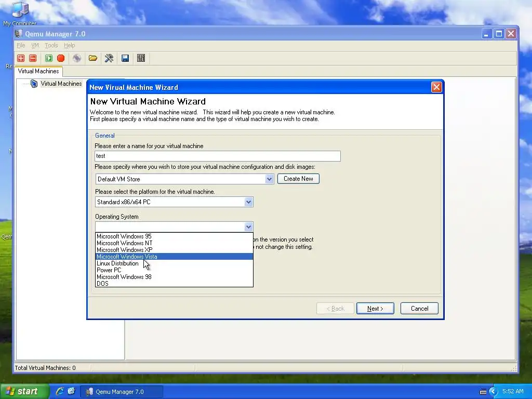Screen dimensions: 532x399
Task: Choose Microsoft Windows 95 from list
Action: (174, 236)
